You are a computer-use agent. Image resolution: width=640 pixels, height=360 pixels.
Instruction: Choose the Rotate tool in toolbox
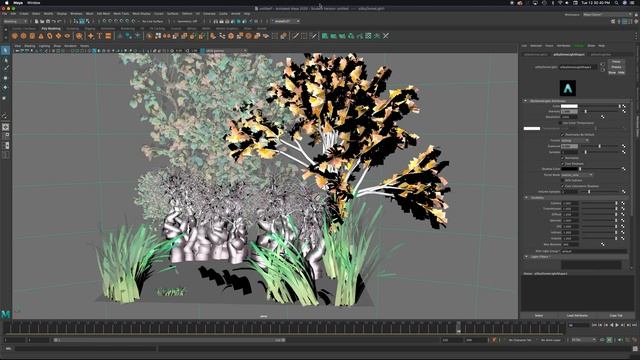[5, 87]
